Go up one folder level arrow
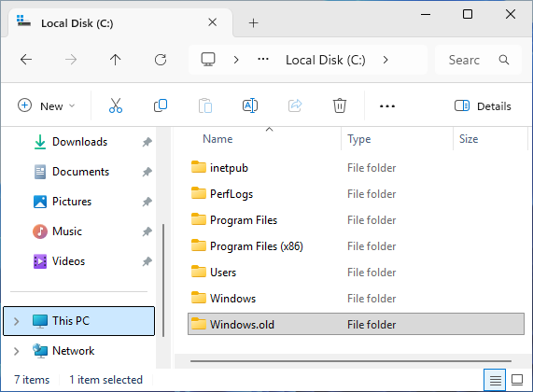 (116, 60)
